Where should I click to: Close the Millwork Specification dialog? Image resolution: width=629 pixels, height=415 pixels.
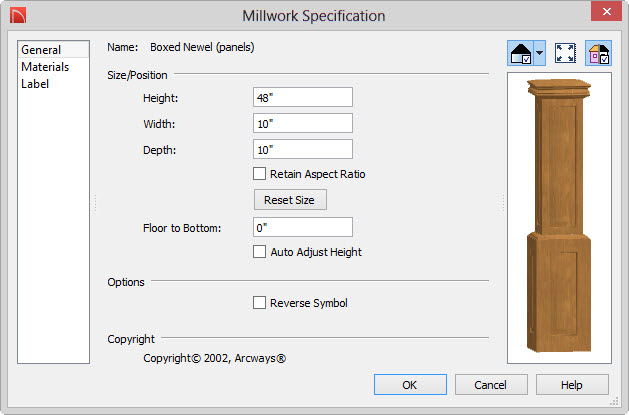tap(607, 12)
